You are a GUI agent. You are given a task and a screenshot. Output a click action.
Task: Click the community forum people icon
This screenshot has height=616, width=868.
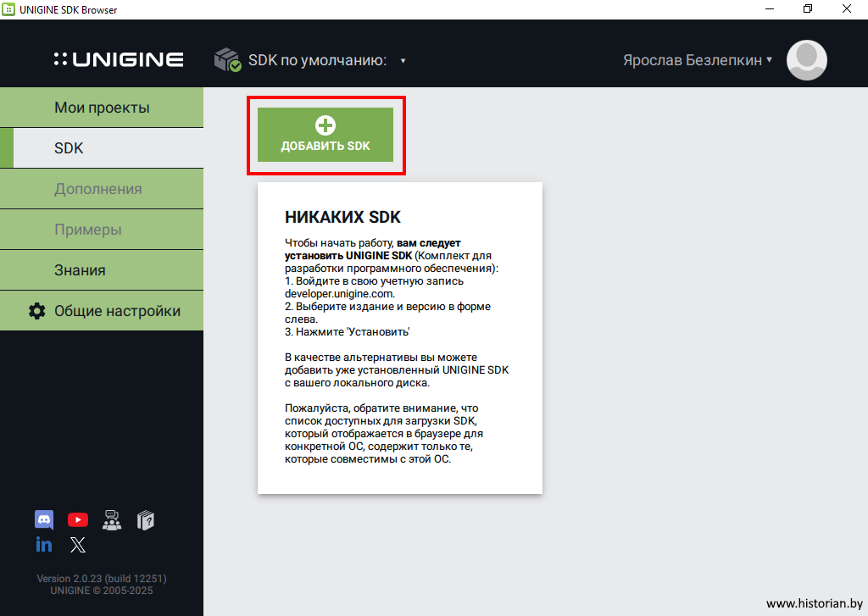(x=112, y=519)
